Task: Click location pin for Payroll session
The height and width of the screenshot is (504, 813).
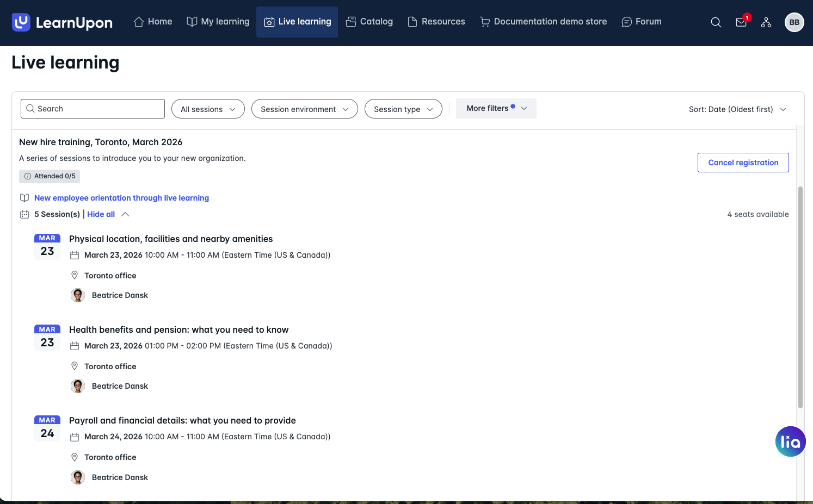Action: [75, 457]
